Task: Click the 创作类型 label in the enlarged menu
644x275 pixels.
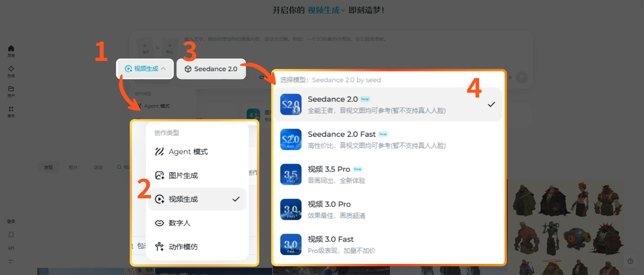Action: [x=167, y=133]
